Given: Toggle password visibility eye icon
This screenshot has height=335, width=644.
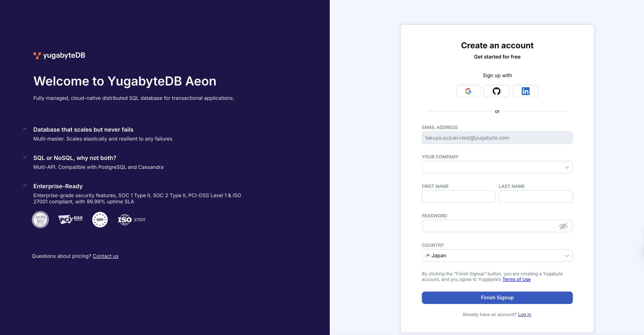Looking at the screenshot, I should (x=563, y=226).
